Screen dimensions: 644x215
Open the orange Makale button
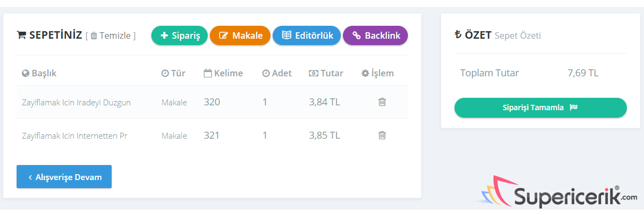[240, 36]
